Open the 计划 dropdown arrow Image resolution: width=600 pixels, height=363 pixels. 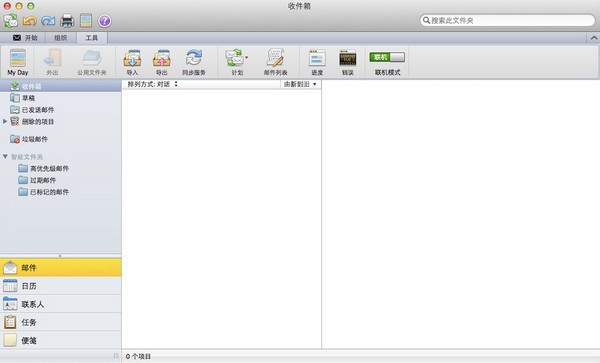point(246,58)
